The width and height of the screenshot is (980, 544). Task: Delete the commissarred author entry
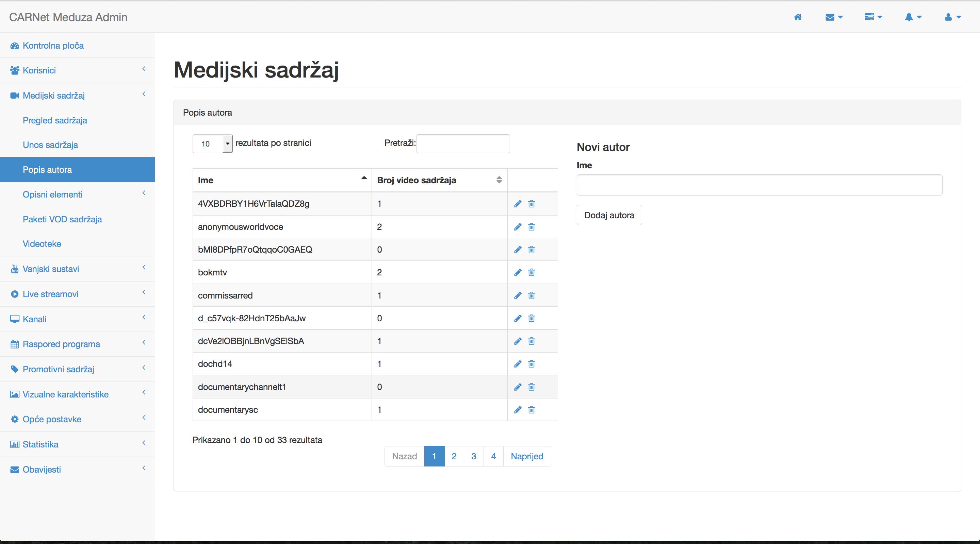coord(532,295)
